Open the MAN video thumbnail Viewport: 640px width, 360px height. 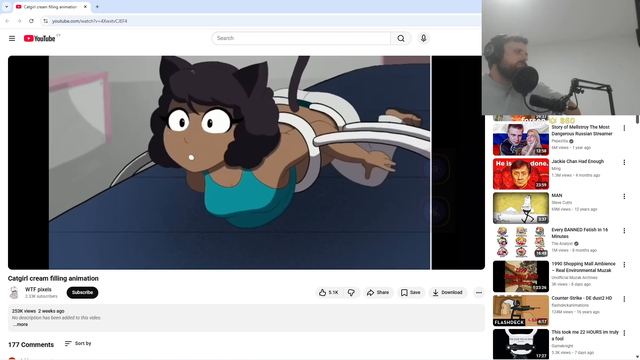click(x=521, y=208)
